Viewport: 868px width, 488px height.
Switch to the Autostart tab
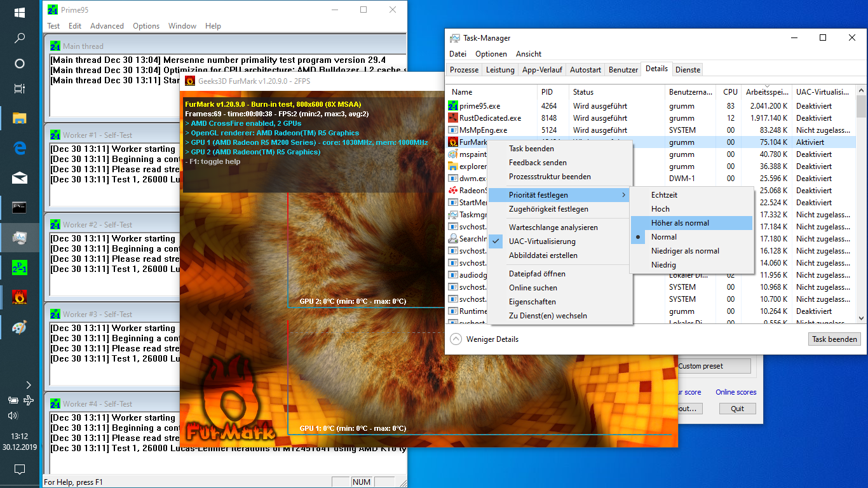[585, 70]
